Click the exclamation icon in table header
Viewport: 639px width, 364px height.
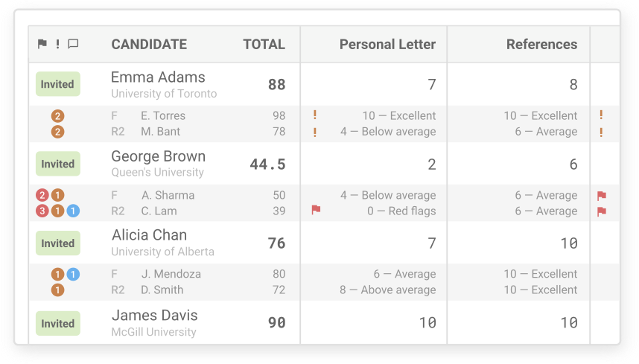[57, 44]
